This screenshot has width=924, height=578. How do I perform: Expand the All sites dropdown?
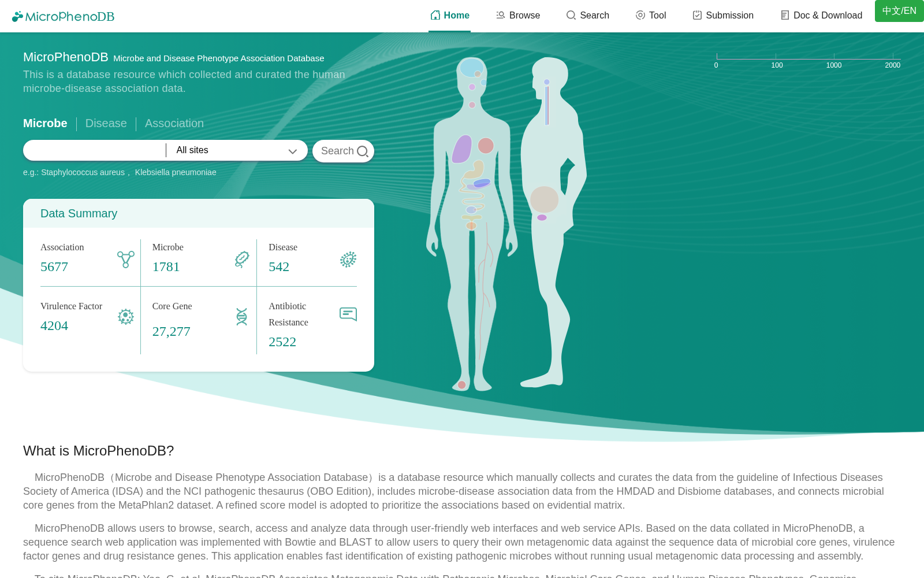click(237, 150)
